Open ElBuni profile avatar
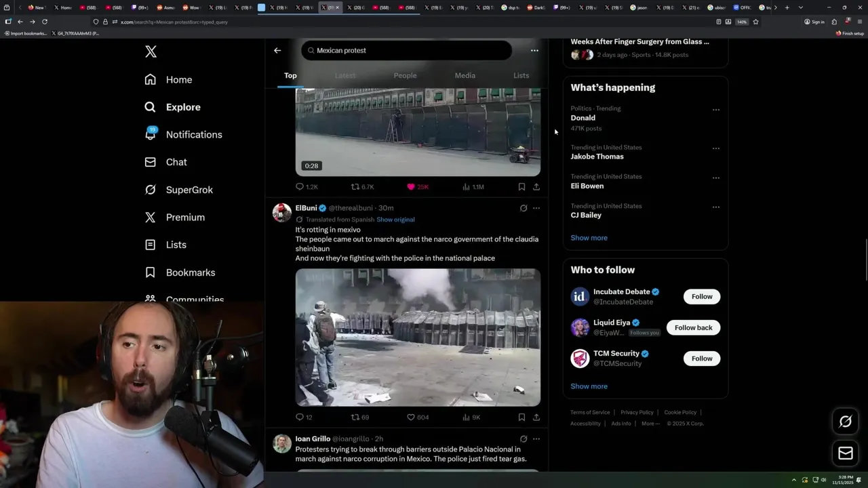868x488 pixels. pyautogui.click(x=282, y=212)
